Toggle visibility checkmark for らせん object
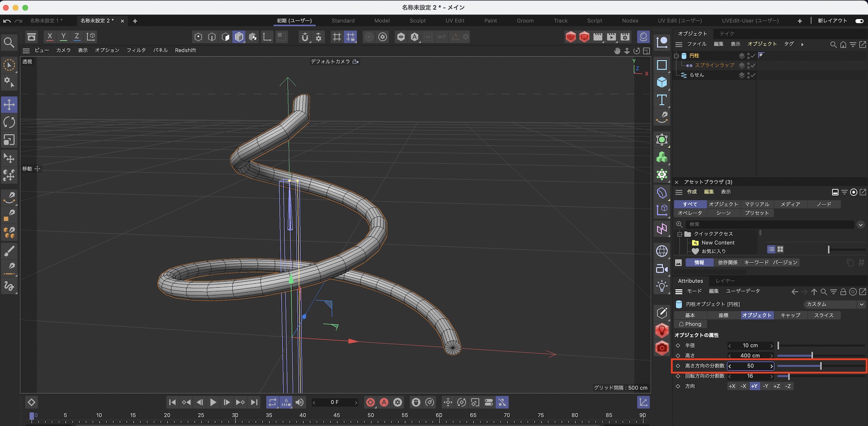 click(753, 75)
